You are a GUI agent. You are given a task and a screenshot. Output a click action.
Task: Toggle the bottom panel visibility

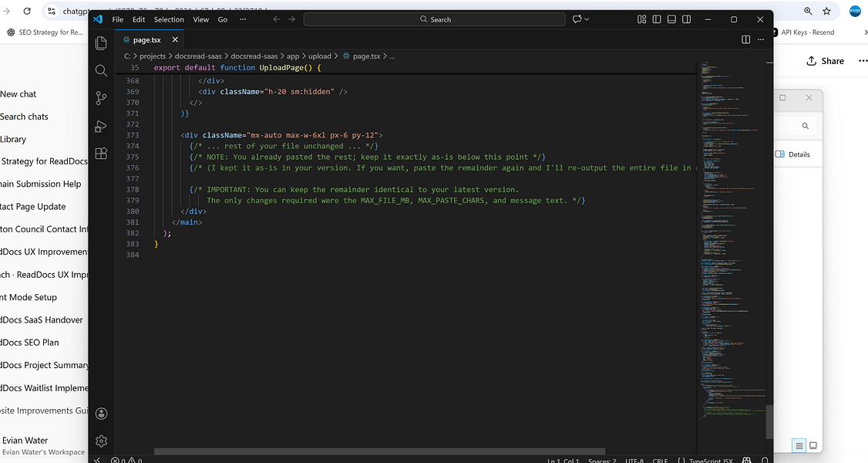click(x=671, y=19)
